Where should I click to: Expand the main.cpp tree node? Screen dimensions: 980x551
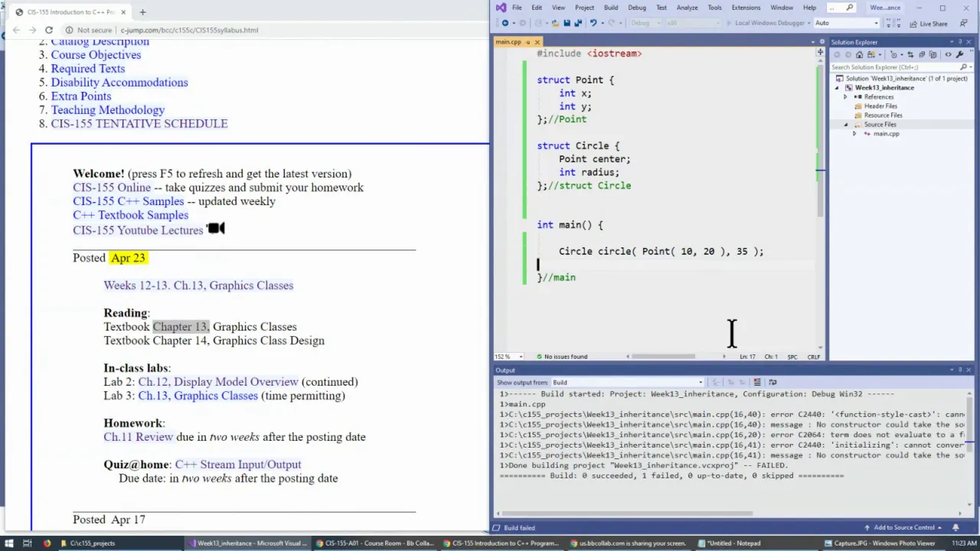(854, 134)
